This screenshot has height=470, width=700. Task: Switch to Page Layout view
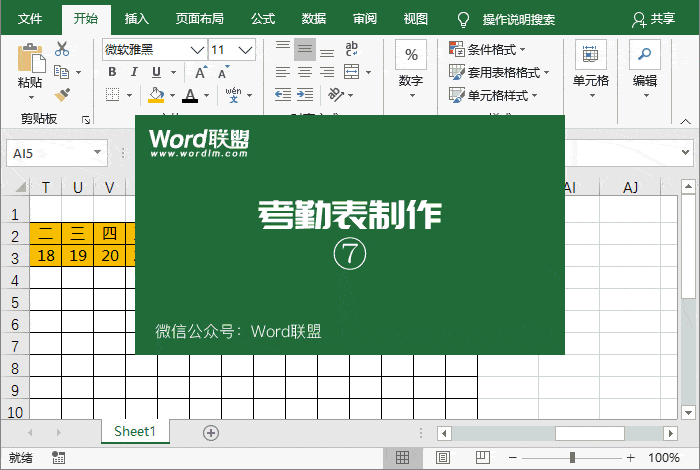pos(442,458)
